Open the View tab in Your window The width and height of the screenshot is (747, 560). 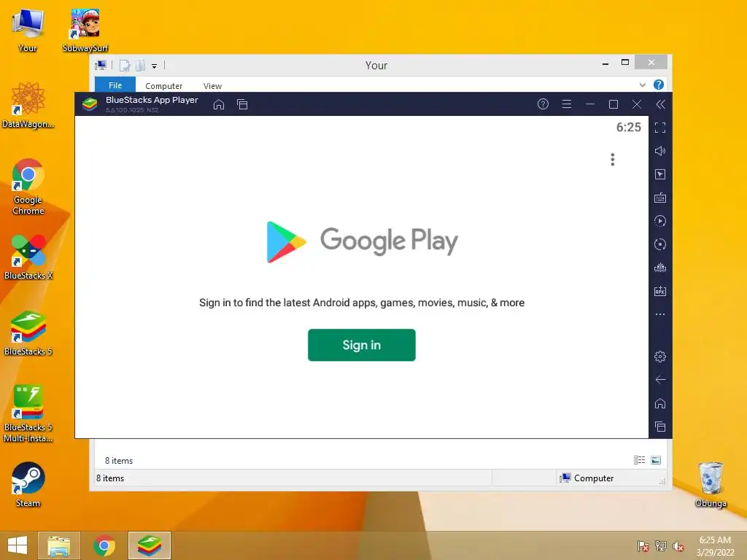212,86
